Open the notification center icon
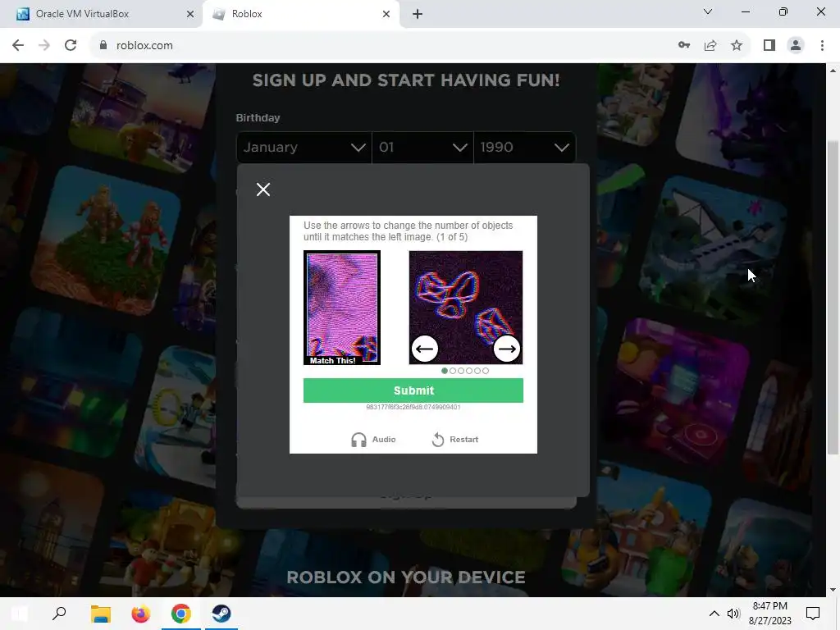840x630 pixels. tap(813, 614)
